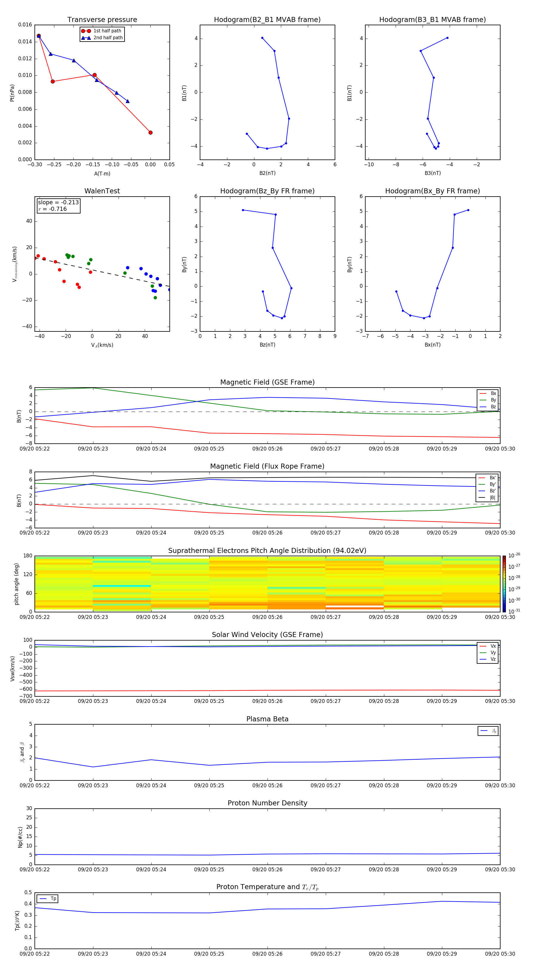Click the 'Hodogram(Bz_By FR frame)' title
Viewport: 535px width, 980px height.
(267, 191)
